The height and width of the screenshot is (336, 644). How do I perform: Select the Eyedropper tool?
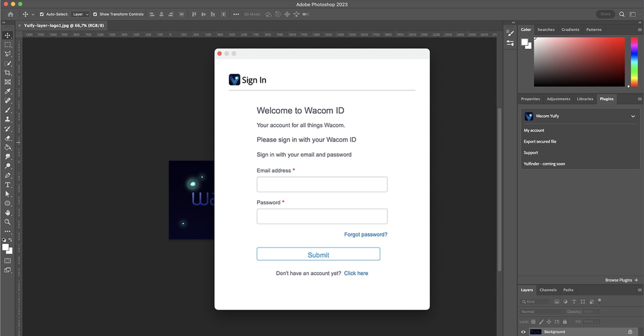point(8,91)
